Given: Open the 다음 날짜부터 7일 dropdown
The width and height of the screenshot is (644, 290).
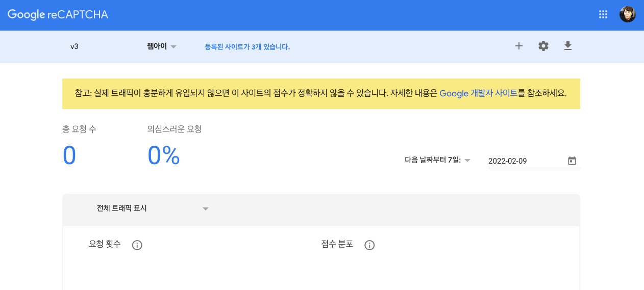Looking at the screenshot, I should point(437,160).
